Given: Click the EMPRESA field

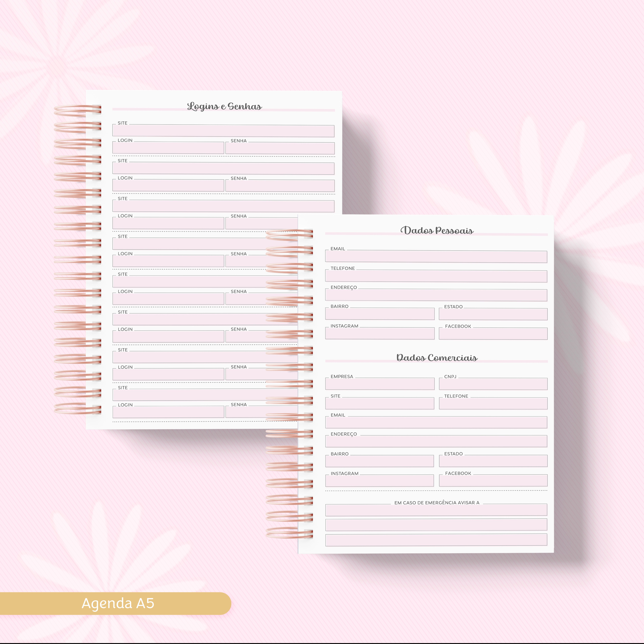Looking at the screenshot, I should coord(380,384).
